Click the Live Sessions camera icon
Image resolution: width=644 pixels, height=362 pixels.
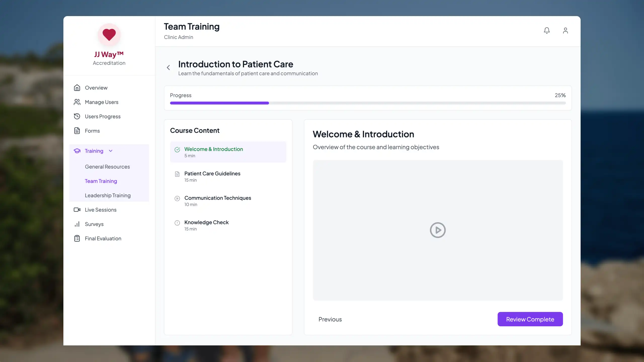77,210
